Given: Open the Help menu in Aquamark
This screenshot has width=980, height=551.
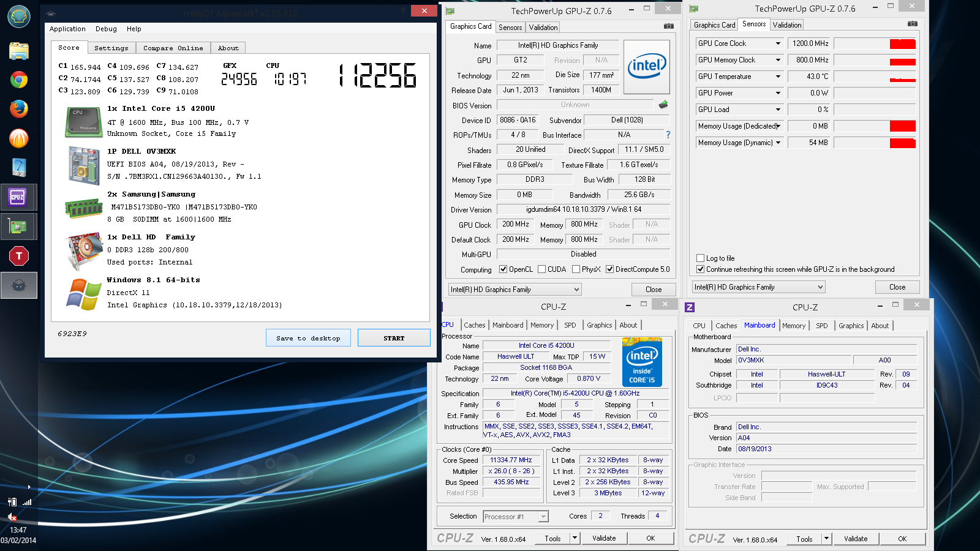Looking at the screenshot, I should click(x=134, y=29).
